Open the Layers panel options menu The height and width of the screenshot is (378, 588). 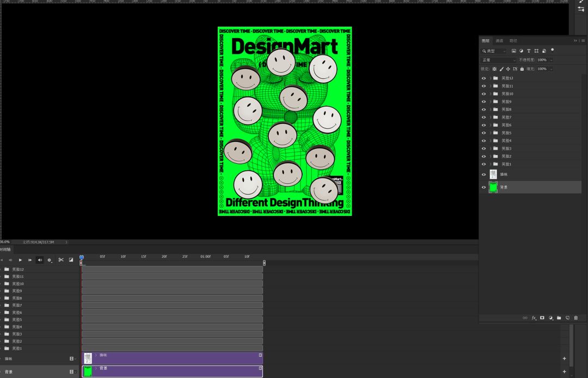pyautogui.click(x=583, y=40)
